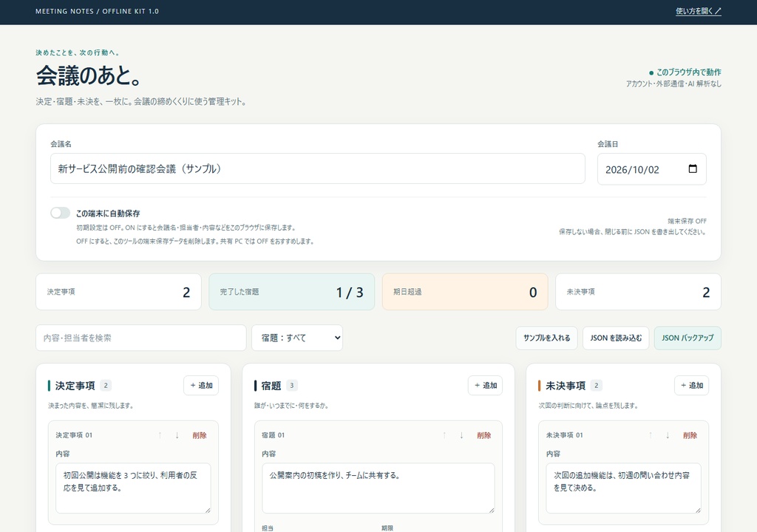757x532 pixels.
Task: Edit the 宿題 01 内容 text area
Action: [x=378, y=488]
